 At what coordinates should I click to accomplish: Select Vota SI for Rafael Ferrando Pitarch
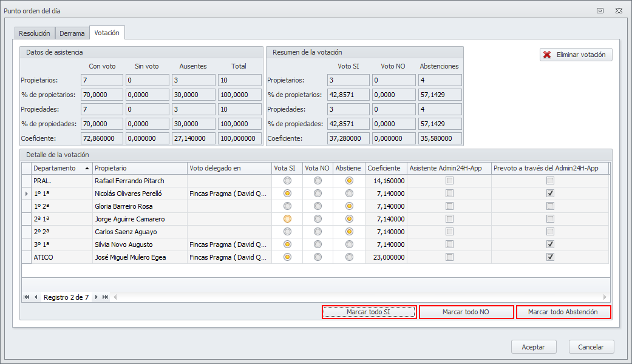tap(287, 181)
